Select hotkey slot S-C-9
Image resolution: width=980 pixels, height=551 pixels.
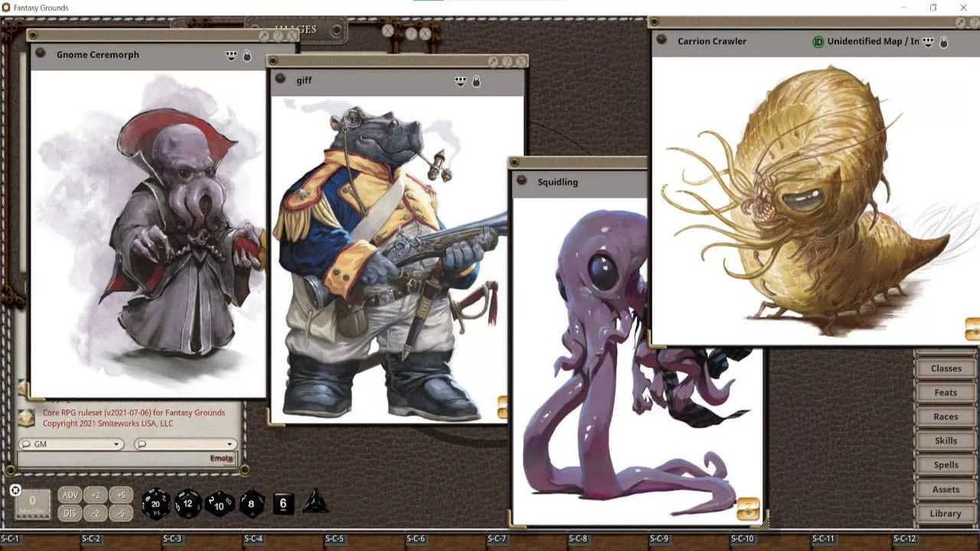690,542
